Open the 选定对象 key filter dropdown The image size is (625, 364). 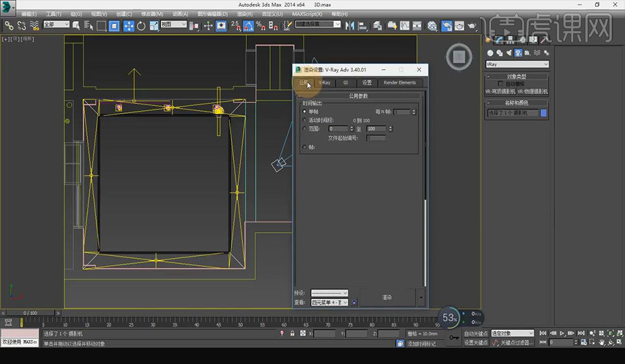pos(512,333)
